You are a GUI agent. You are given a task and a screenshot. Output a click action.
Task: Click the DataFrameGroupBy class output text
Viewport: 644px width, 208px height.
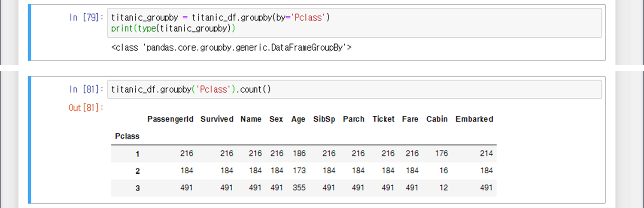[231, 48]
